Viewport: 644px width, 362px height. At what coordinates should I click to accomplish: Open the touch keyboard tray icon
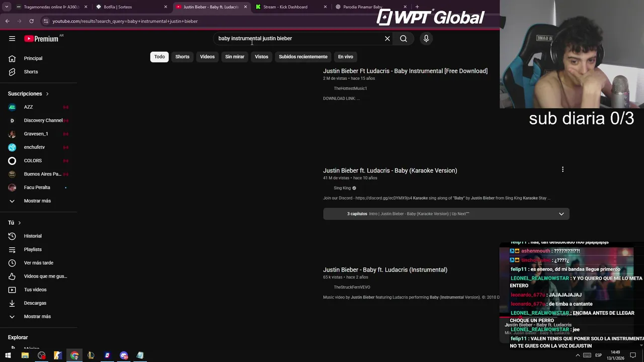[587, 355]
